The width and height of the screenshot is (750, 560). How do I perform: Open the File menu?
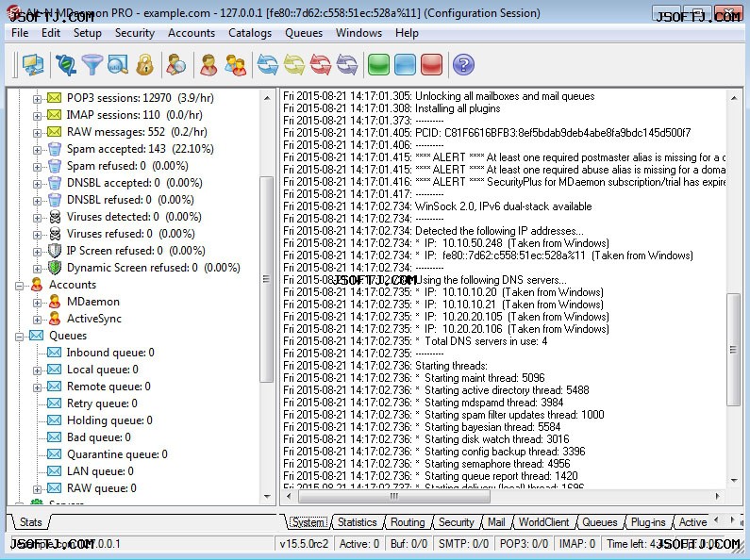(20, 33)
